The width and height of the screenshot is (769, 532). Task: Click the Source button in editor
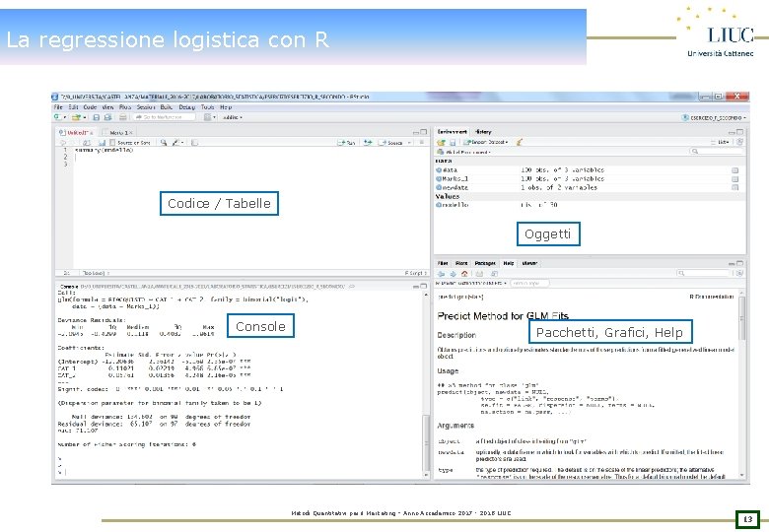[391, 143]
